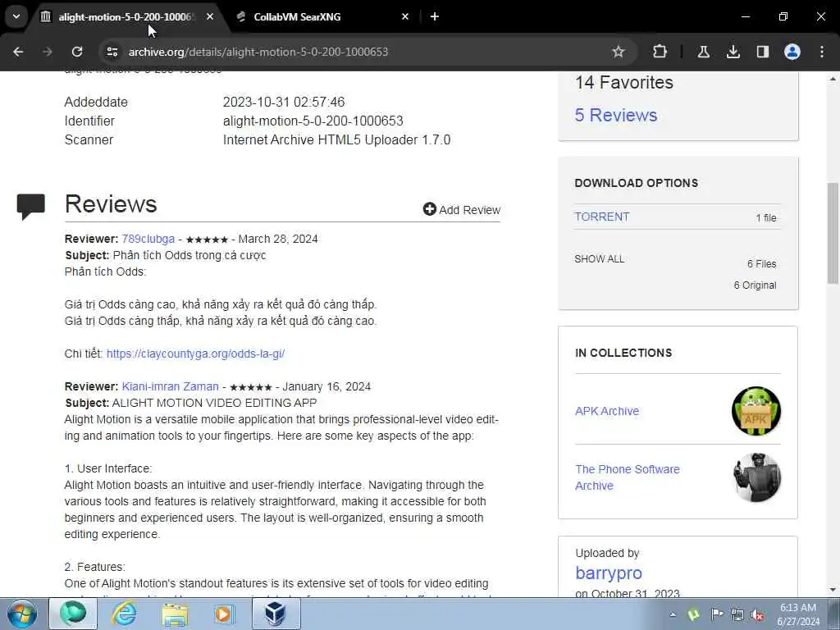Show hidden system tray icons
840x630 pixels.
coord(673,615)
